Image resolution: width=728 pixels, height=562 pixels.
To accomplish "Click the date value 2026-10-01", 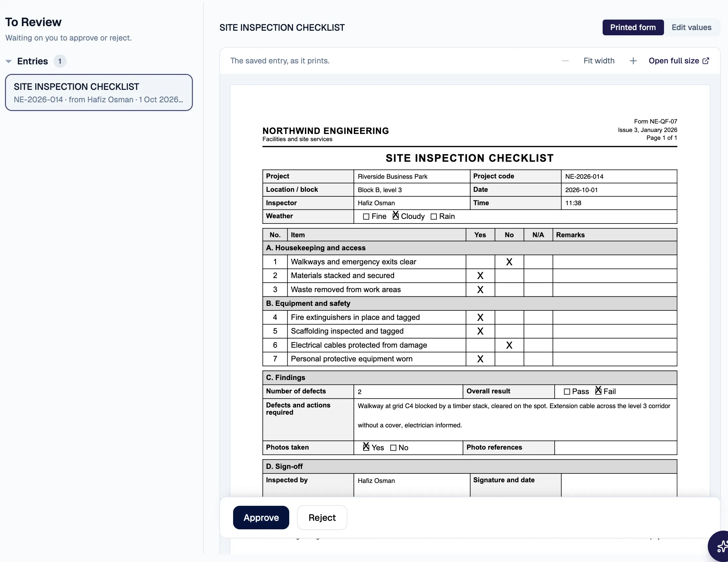I will point(581,190).
